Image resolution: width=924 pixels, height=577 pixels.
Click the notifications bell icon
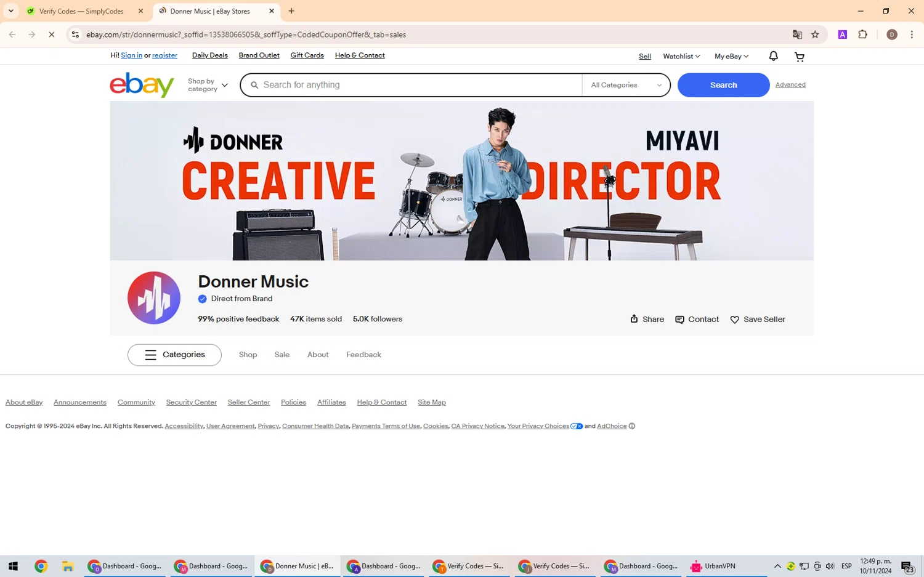point(773,56)
